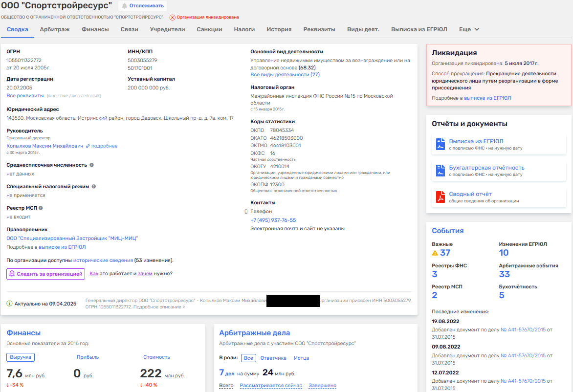
Task: Click the подробнее link for director
Action: [x=105, y=146]
